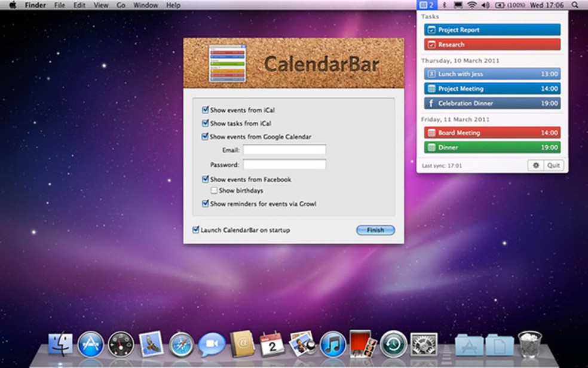Click the checklist icon on Project Report task
Image resolution: width=588 pixels, height=368 pixels.
tap(432, 29)
